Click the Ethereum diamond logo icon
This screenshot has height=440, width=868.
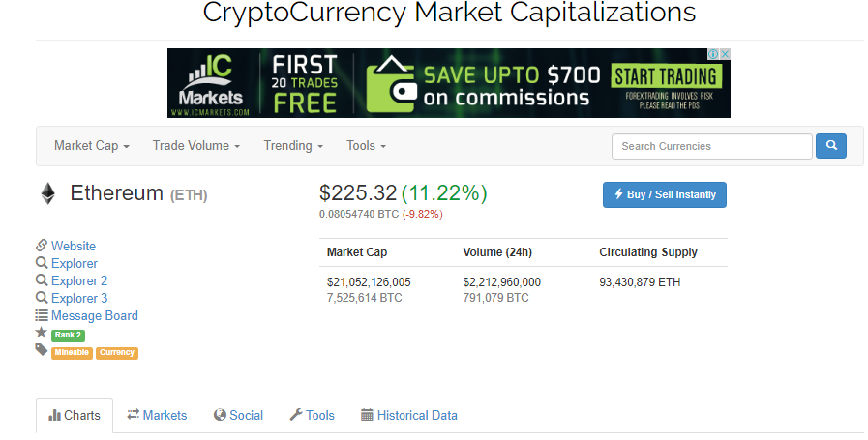[x=48, y=193]
